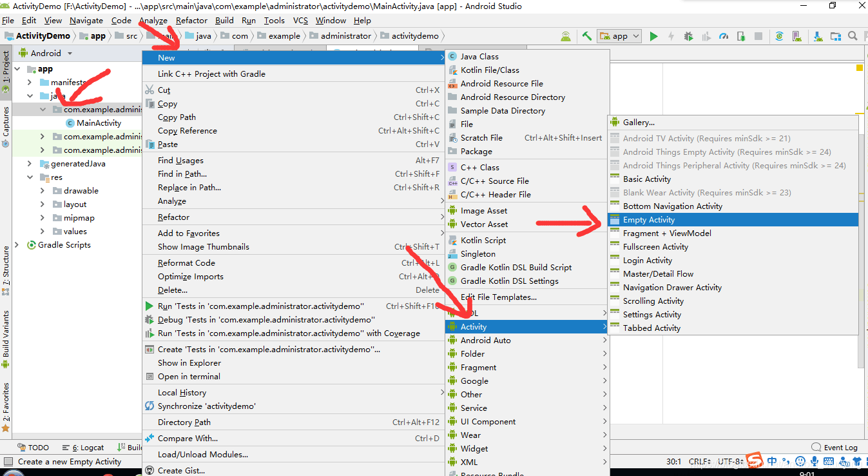Viewport: 868px width, 476px height.
Task: Expand the values folder arrow
Action: [43, 232]
